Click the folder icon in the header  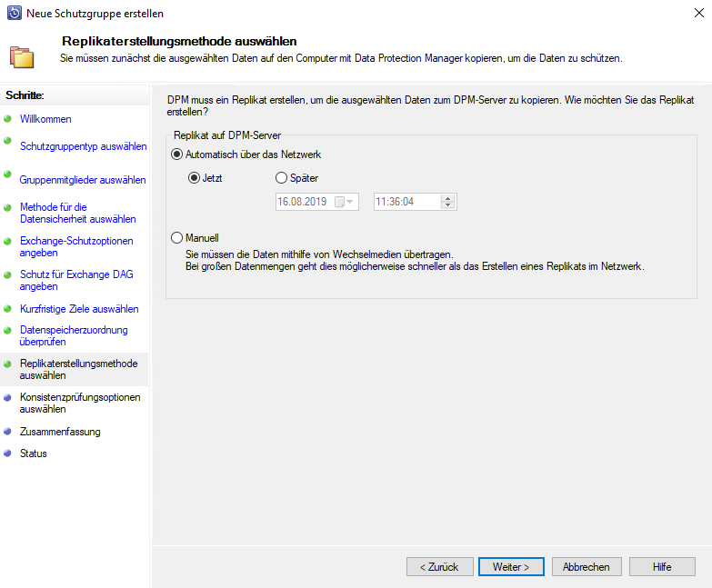[x=22, y=57]
